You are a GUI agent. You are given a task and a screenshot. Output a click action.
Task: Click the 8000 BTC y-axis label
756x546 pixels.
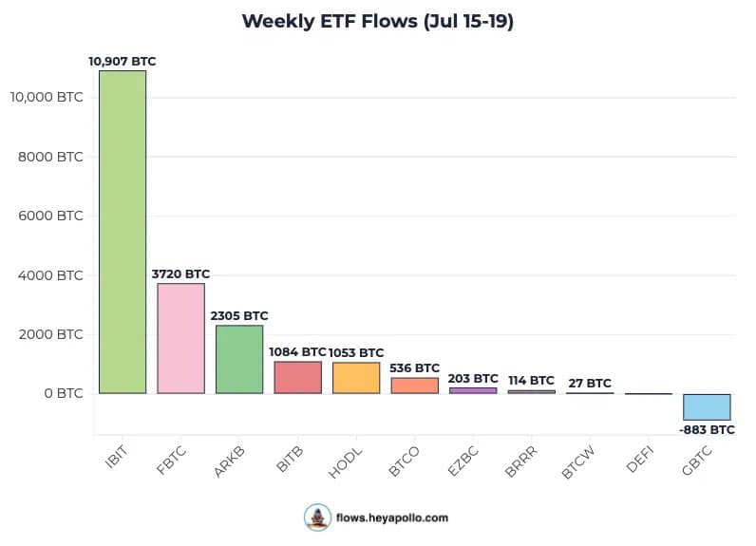[51, 157]
